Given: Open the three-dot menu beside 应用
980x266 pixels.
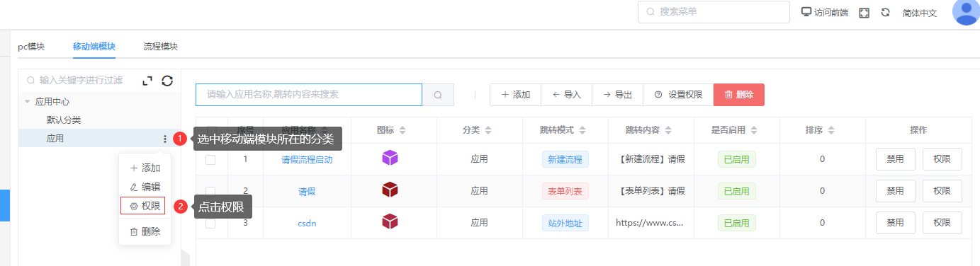Looking at the screenshot, I should pos(165,139).
